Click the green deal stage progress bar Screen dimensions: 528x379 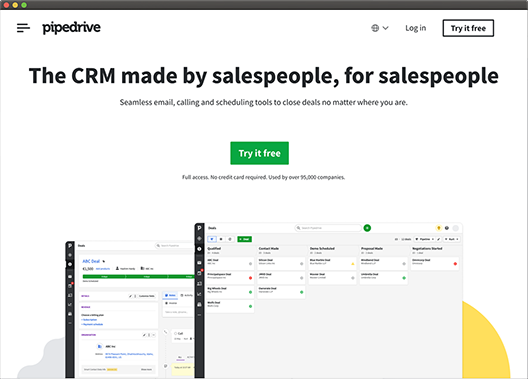[138, 276]
